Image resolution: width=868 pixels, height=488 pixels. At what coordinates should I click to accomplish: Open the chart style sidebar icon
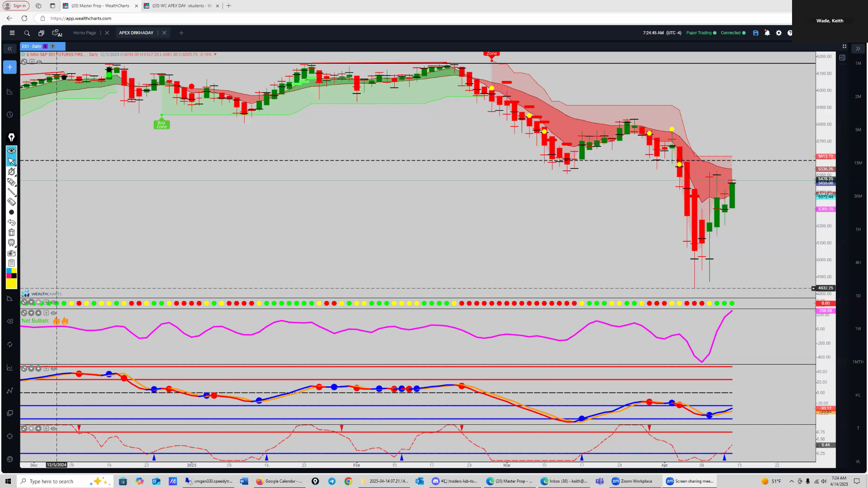click(x=9, y=92)
